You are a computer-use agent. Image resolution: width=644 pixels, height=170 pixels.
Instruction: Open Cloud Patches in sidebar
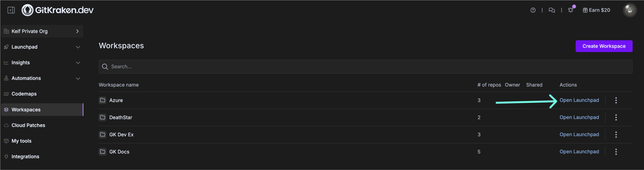(x=28, y=125)
